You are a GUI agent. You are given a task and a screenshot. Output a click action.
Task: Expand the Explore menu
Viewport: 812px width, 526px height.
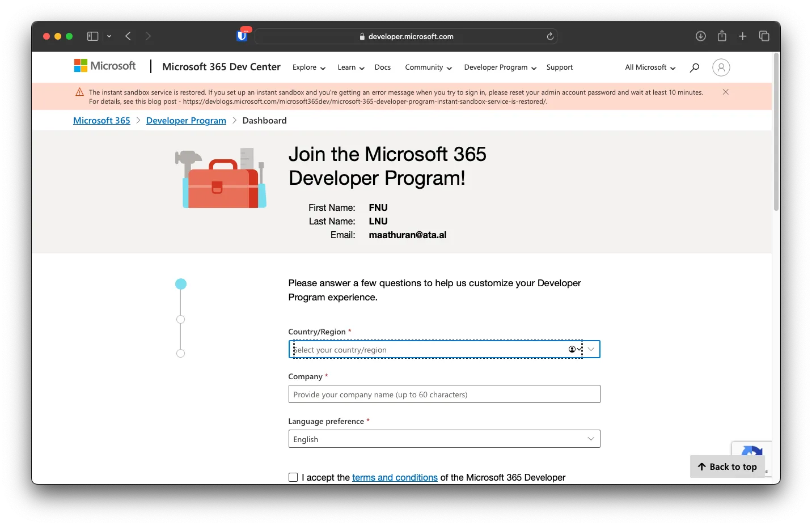tap(309, 67)
